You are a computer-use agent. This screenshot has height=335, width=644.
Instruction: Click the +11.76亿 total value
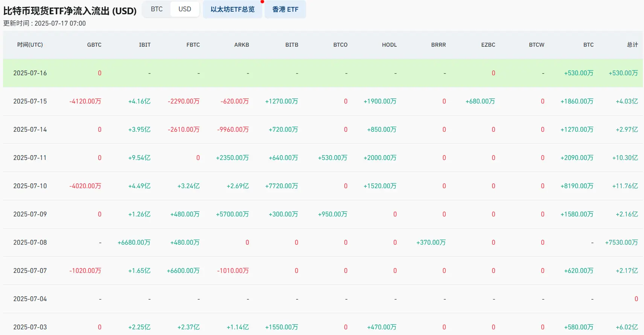coord(625,186)
